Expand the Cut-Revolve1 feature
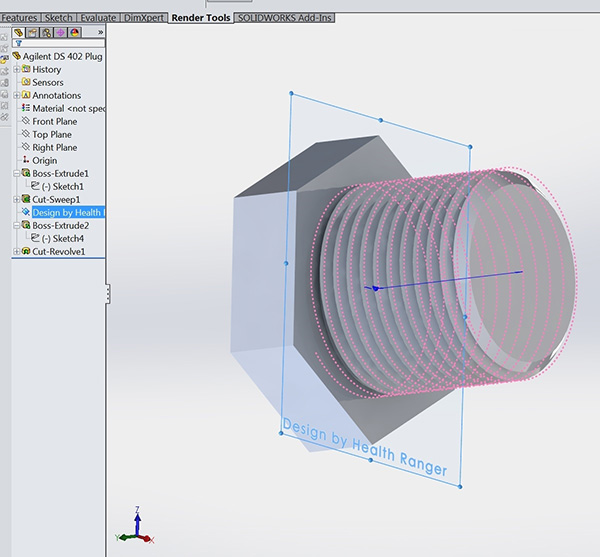600x557 pixels. point(16,252)
